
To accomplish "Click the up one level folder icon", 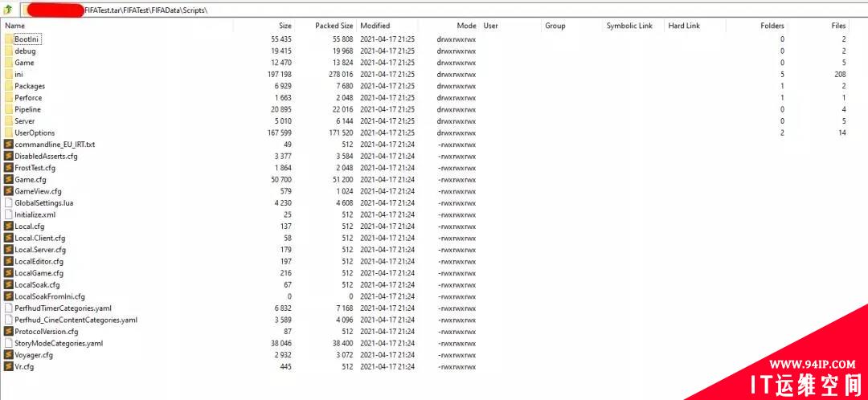I will [8, 10].
